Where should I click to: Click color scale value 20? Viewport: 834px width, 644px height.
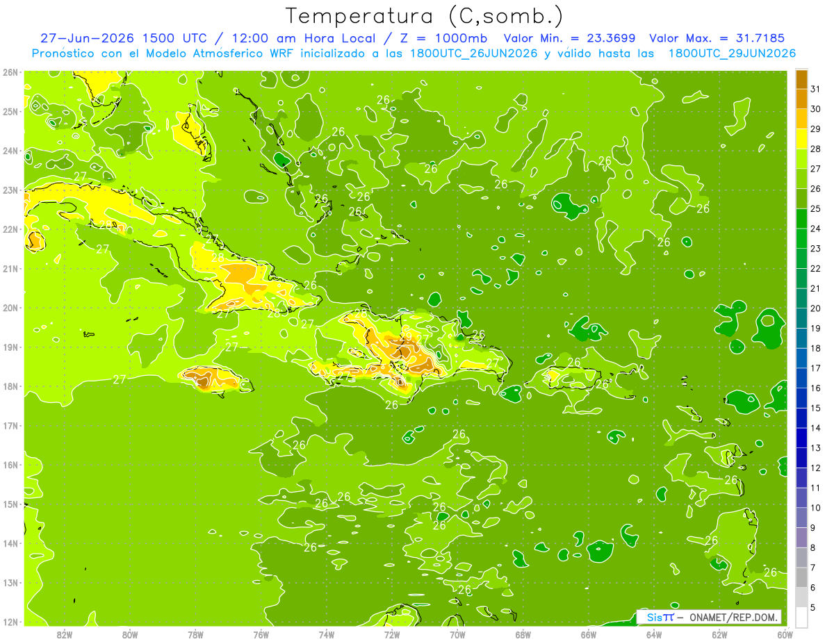pos(815,308)
